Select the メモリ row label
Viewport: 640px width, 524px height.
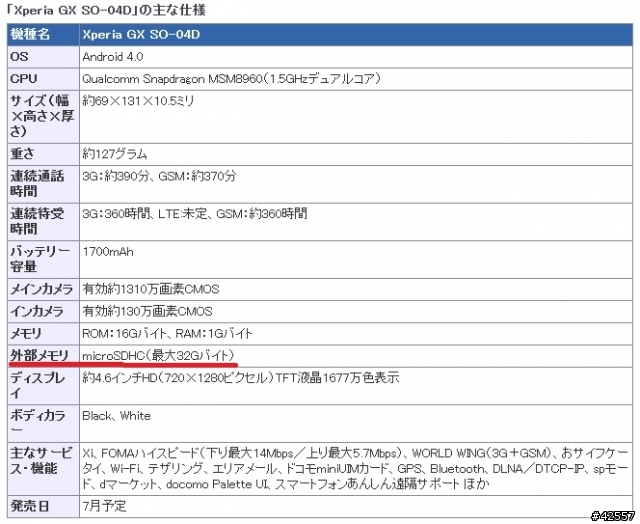[26, 333]
